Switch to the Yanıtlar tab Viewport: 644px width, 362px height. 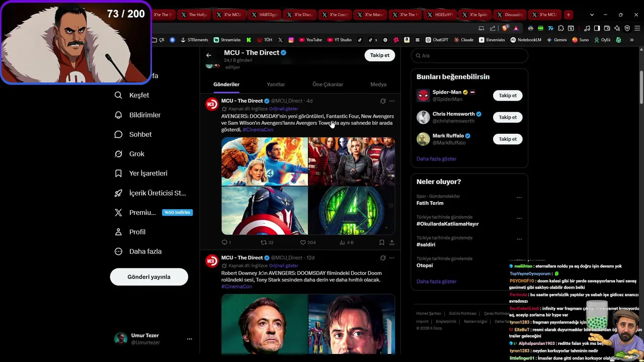[276, 84]
